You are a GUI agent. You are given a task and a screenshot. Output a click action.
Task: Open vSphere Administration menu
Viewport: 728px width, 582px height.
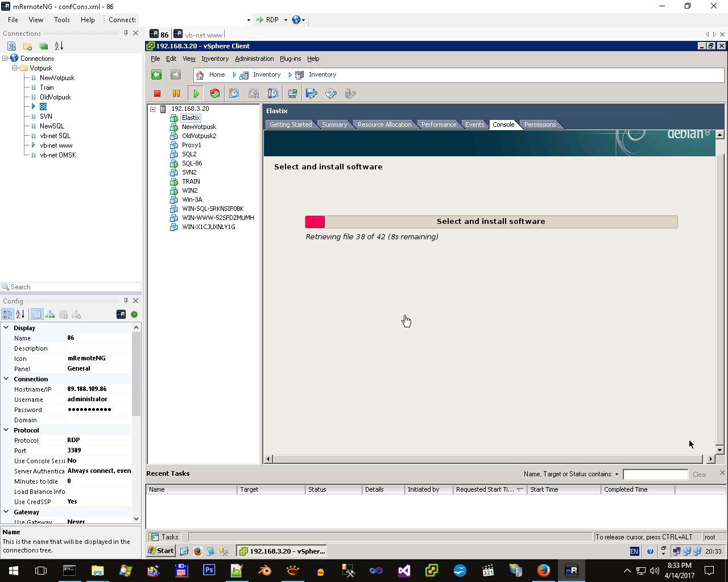click(x=254, y=59)
